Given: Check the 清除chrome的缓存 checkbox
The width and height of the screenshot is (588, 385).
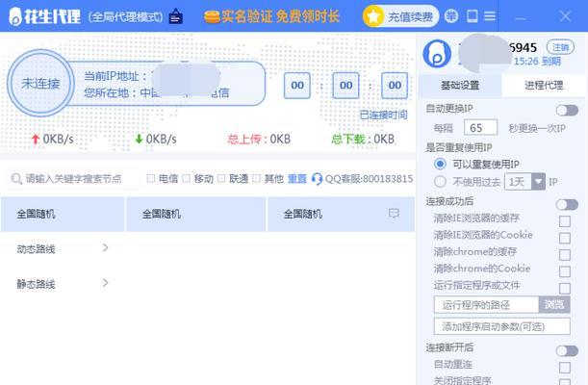Looking at the screenshot, I should tap(564, 255).
